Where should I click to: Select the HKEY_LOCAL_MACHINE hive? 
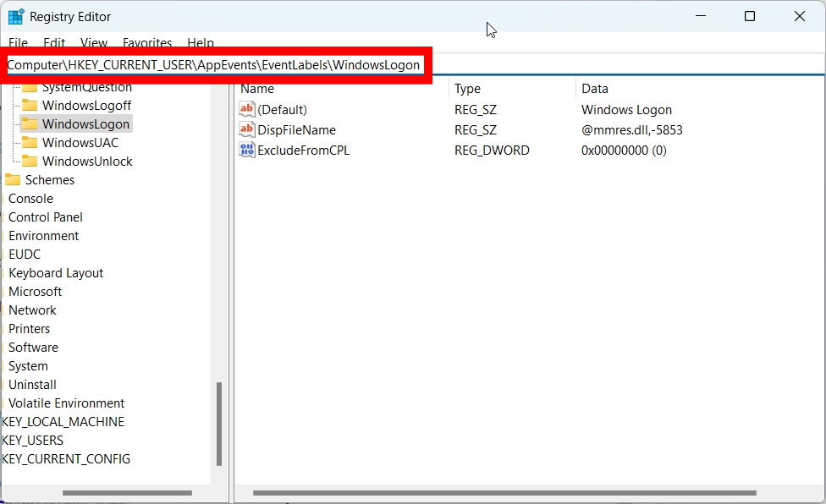63,422
